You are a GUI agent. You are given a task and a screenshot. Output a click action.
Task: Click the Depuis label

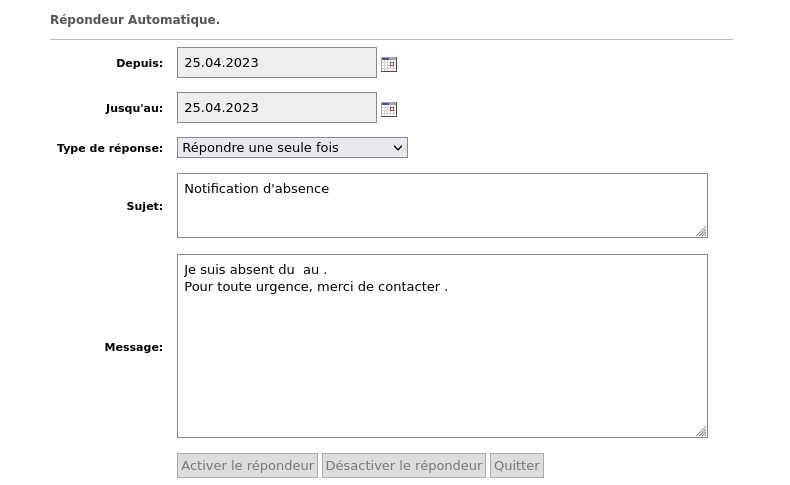139,63
